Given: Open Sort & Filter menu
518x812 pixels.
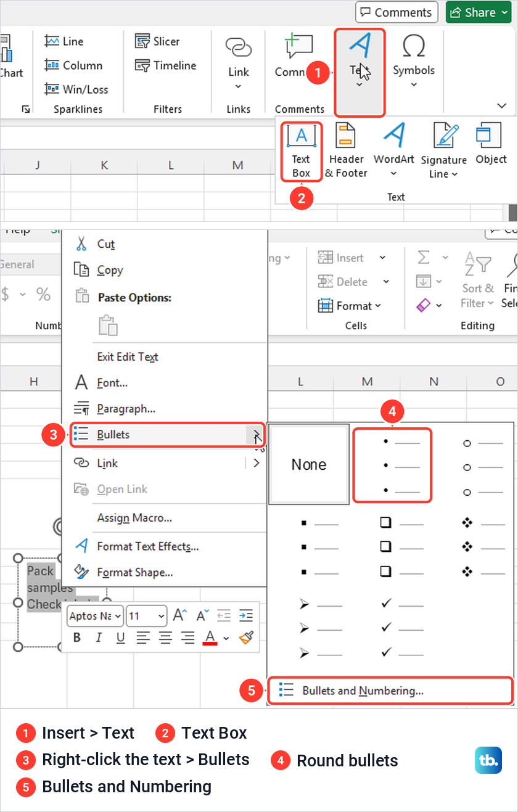Looking at the screenshot, I should click(477, 279).
